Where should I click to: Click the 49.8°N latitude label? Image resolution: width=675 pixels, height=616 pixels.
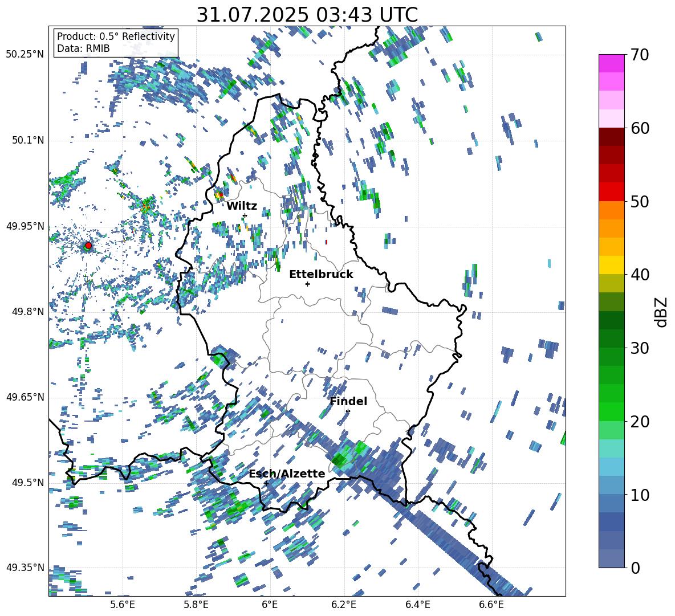28,311
